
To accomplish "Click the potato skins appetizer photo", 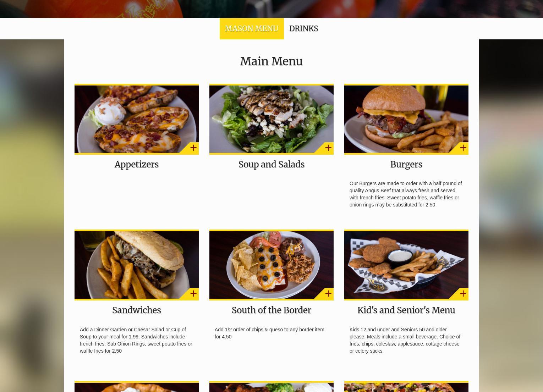I will 137,119.
